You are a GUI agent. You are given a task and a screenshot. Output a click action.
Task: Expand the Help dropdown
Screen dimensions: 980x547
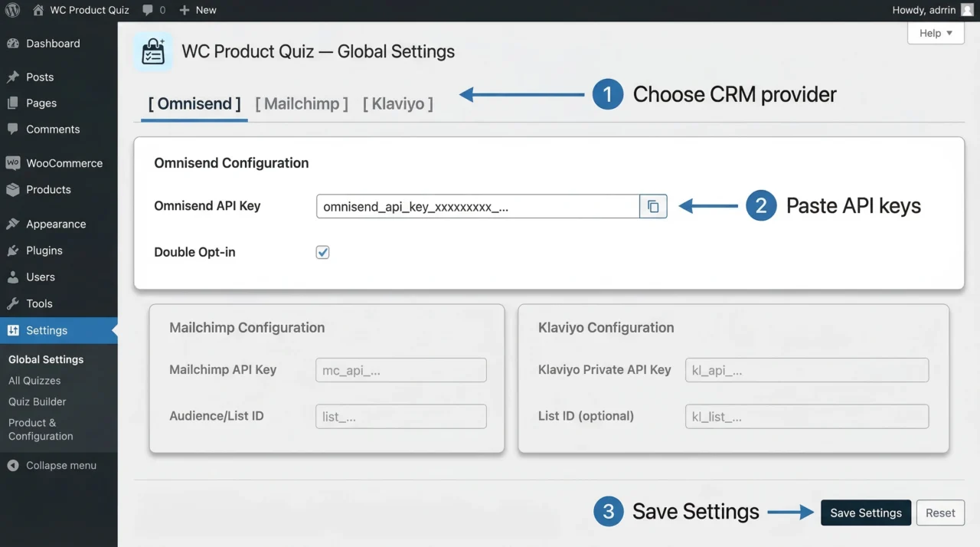click(x=936, y=33)
